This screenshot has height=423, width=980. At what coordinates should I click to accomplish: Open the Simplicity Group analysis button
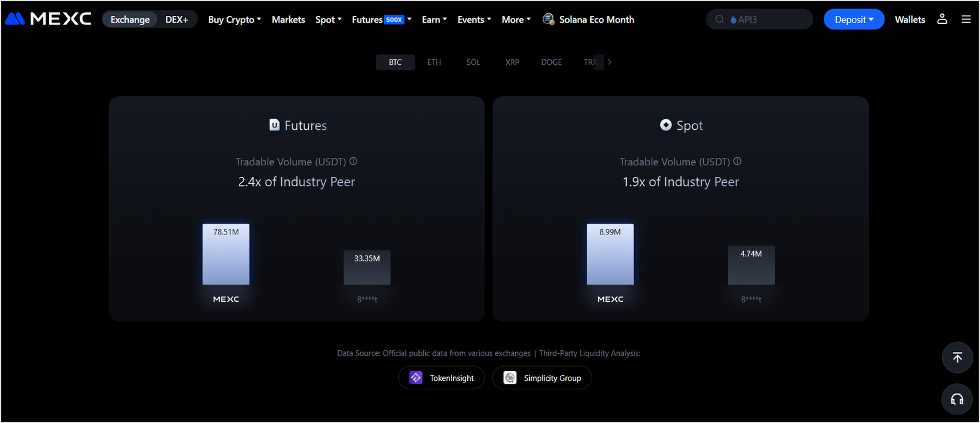(x=542, y=378)
